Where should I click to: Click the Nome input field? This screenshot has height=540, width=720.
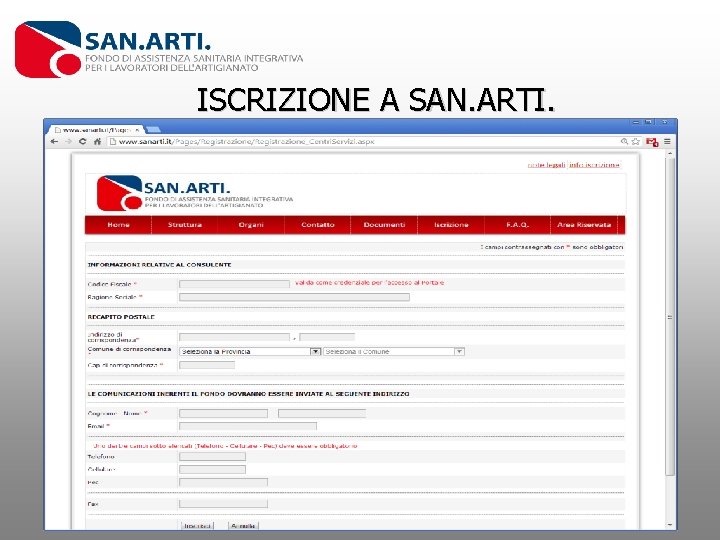[x=322, y=413]
